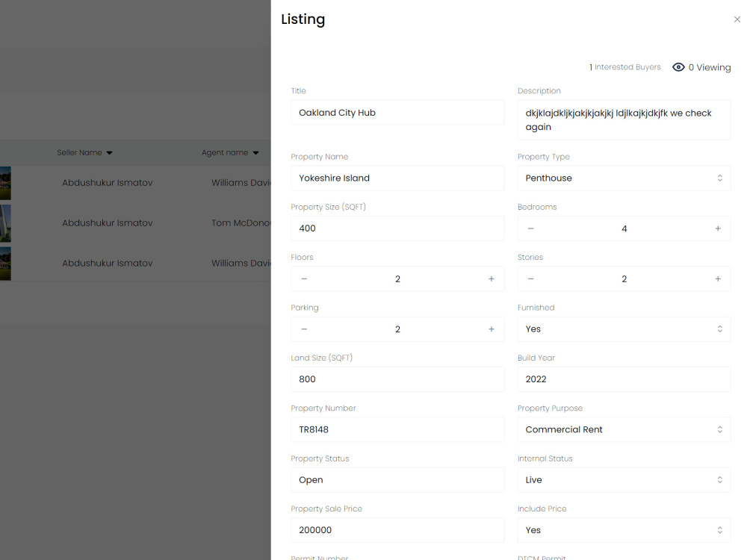Click Property Number field TR8148
This screenshot has height=560, width=747.
point(397,429)
